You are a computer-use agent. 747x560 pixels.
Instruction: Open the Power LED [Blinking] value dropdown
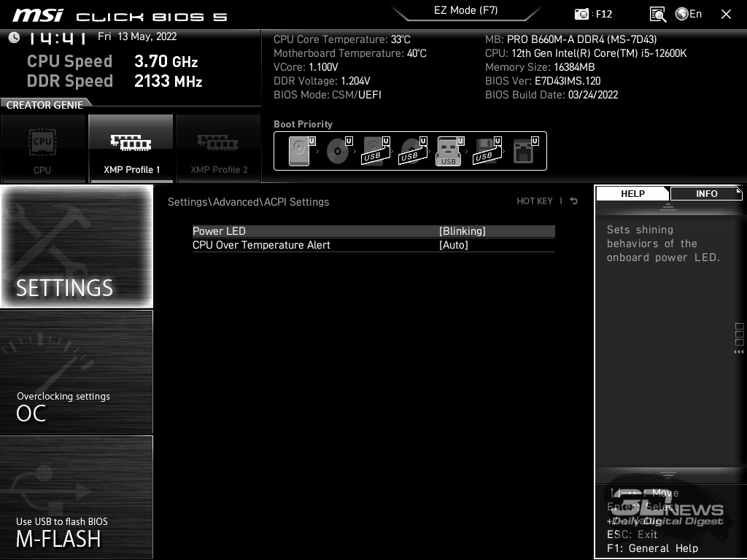[x=462, y=231]
